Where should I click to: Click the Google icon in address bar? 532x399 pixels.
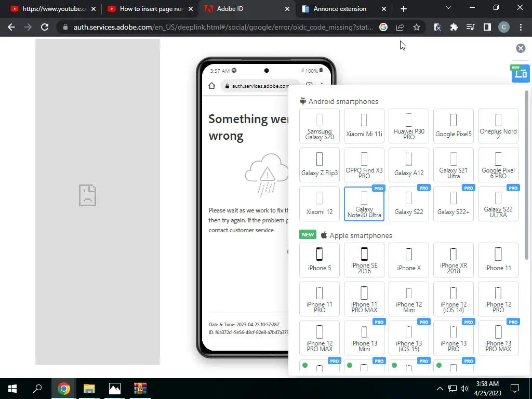(x=383, y=27)
